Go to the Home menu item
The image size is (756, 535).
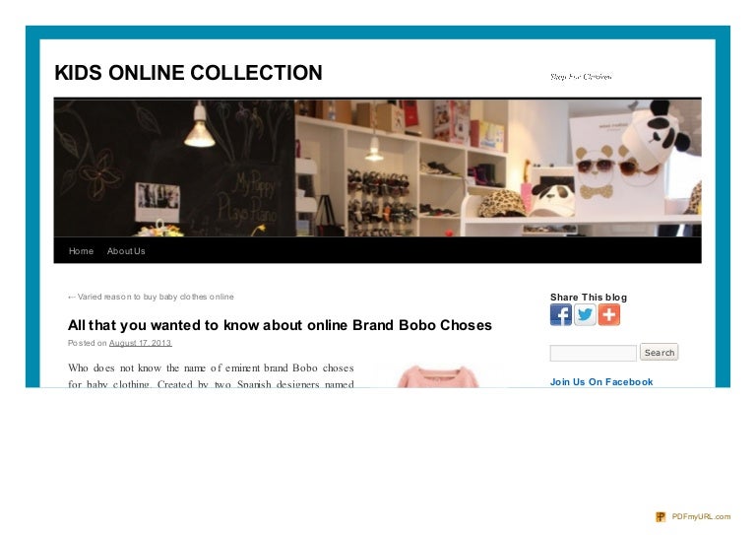coord(81,251)
